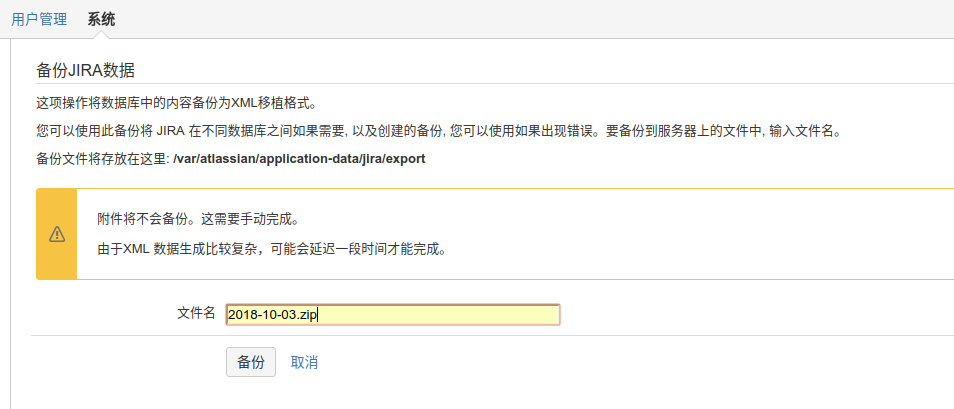Click the divider line above the 备份 button

(x=500, y=336)
